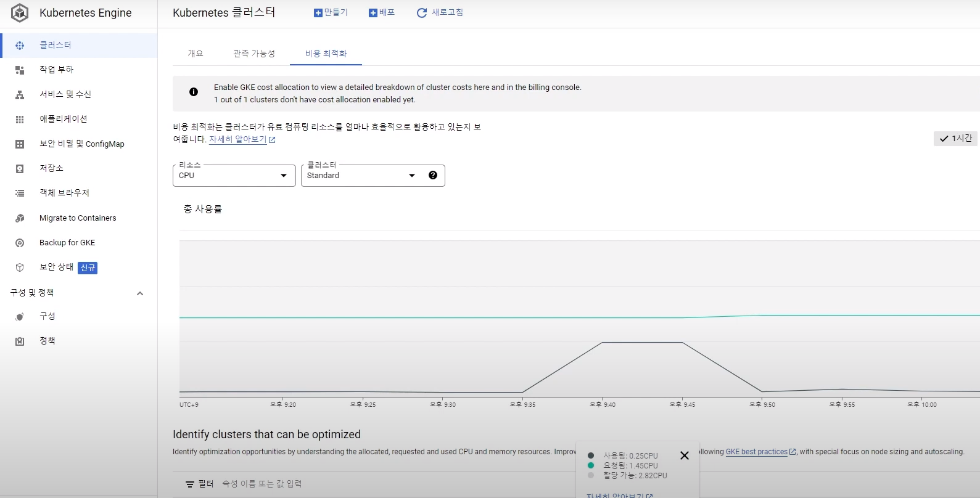Switch to the 개요 tab

(196, 54)
